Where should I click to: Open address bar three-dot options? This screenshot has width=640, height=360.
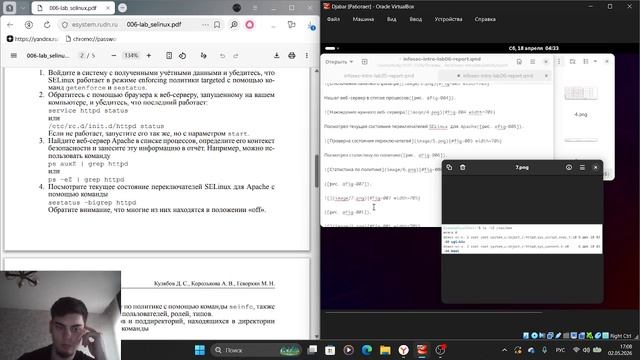coord(205,25)
